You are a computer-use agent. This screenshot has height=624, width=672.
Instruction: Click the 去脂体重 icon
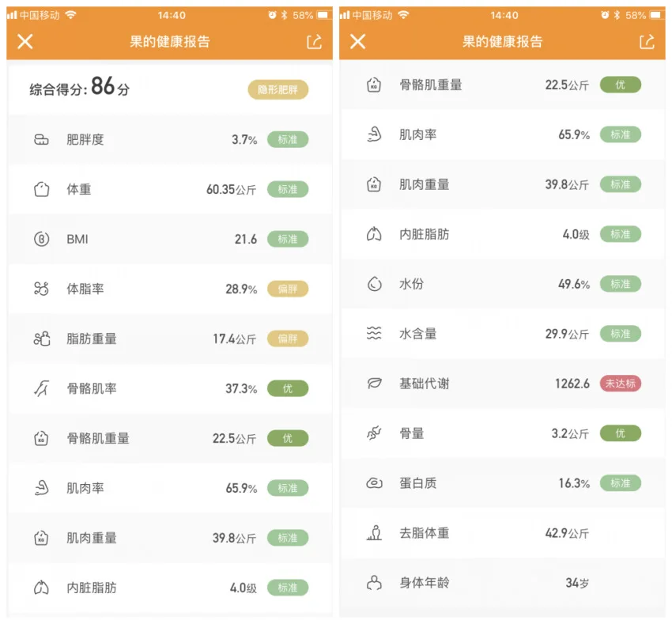[x=374, y=532]
